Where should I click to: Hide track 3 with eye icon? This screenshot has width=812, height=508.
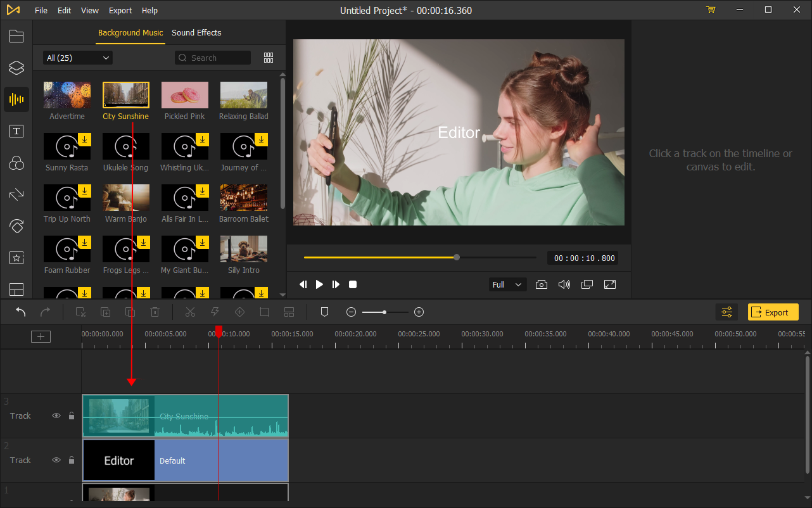[x=56, y=416]
